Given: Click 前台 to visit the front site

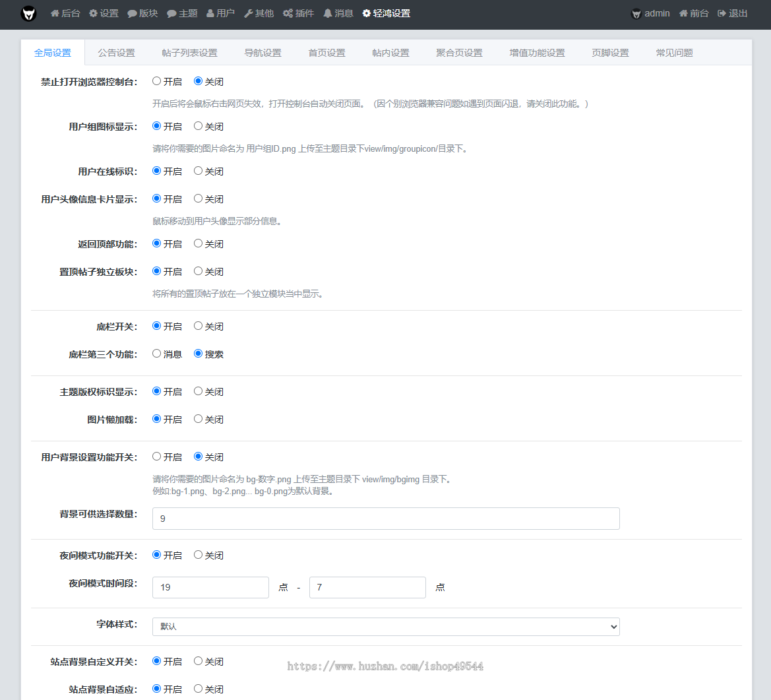Looking at the screenshot, I should (694, 13).
